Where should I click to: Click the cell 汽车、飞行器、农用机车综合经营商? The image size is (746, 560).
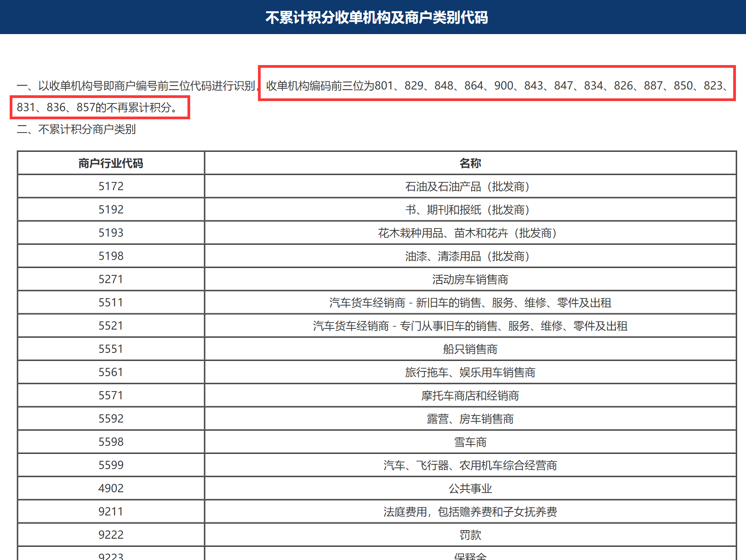(x=470, y=465)
